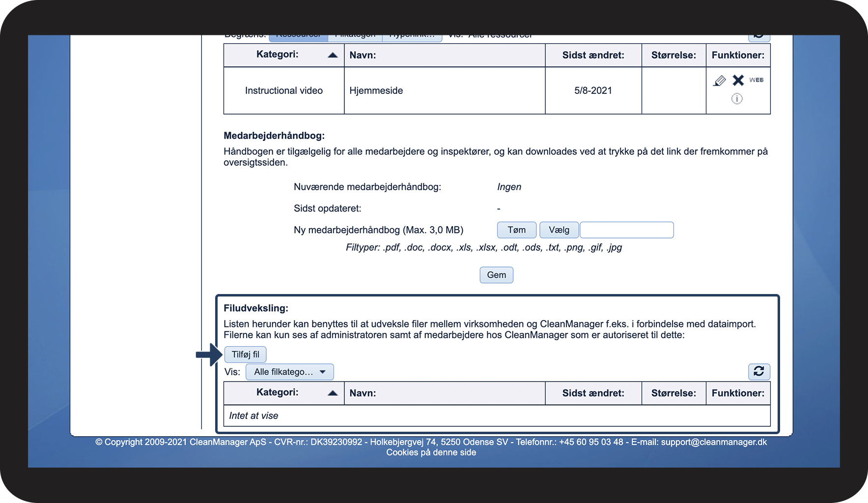Open the support@cleanmanager.dk email link
The height and width of the screenshot is (503, 868).
click(x=714, y=442)
